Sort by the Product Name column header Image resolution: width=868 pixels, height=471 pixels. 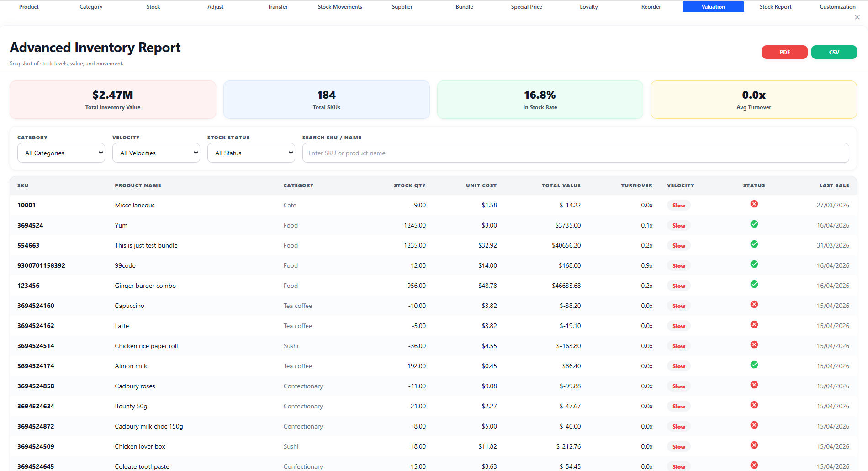(138, 185)
